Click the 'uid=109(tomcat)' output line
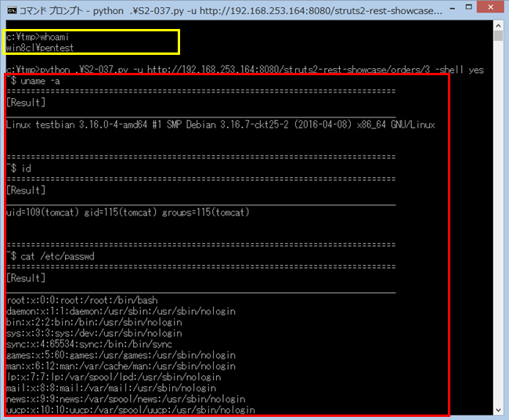This screenshot has height=420, width=509. [128, 212]
